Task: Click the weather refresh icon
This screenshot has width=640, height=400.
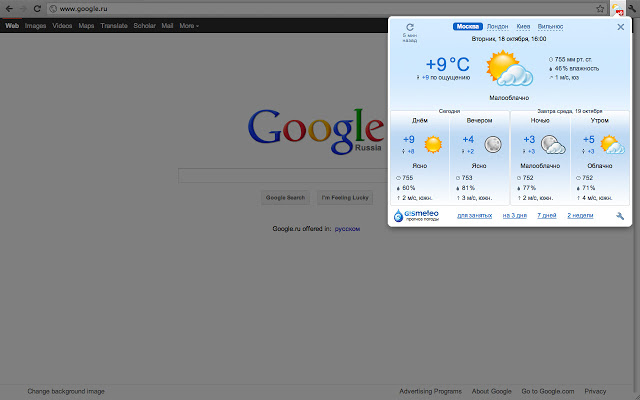Action: tap(410, 27)
